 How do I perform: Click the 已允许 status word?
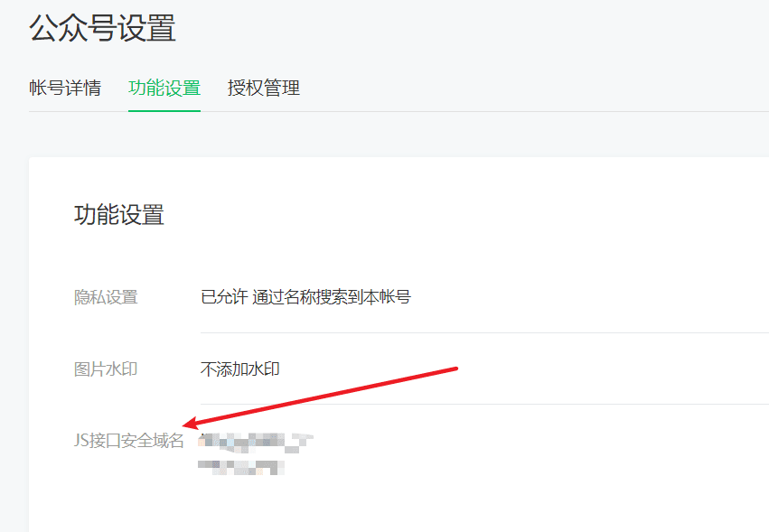click(224, 297)
